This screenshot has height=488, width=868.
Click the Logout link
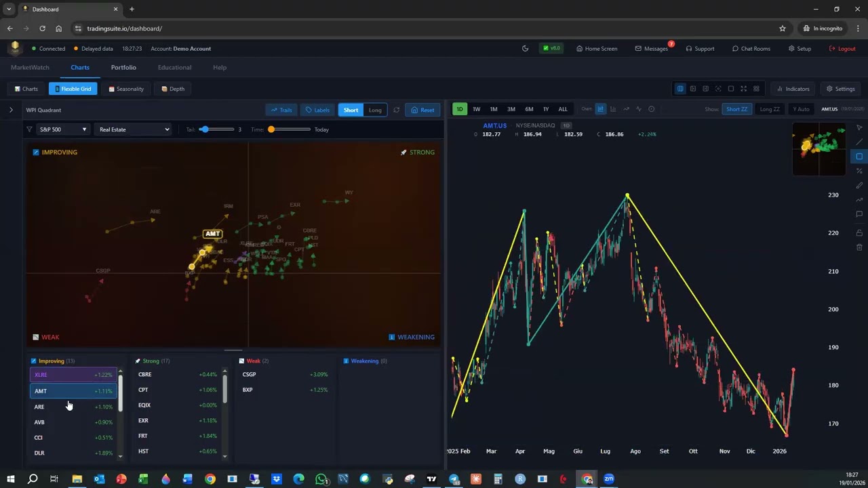[x=842, y=49]
